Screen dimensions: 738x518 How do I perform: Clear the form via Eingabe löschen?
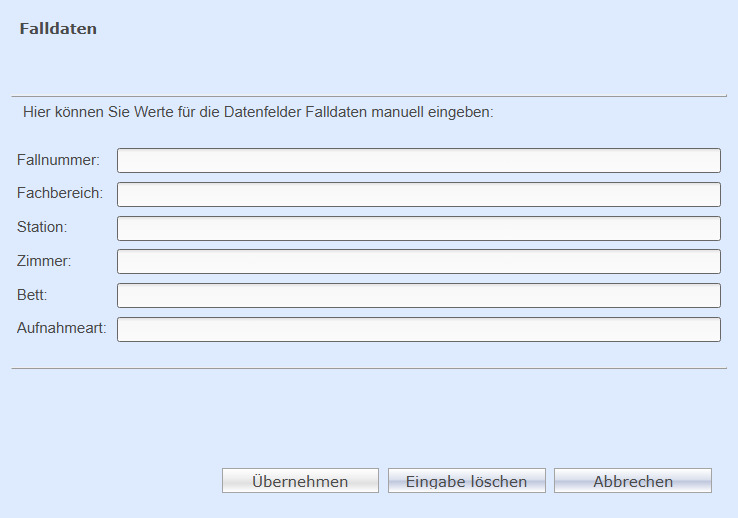pos(466,480)
